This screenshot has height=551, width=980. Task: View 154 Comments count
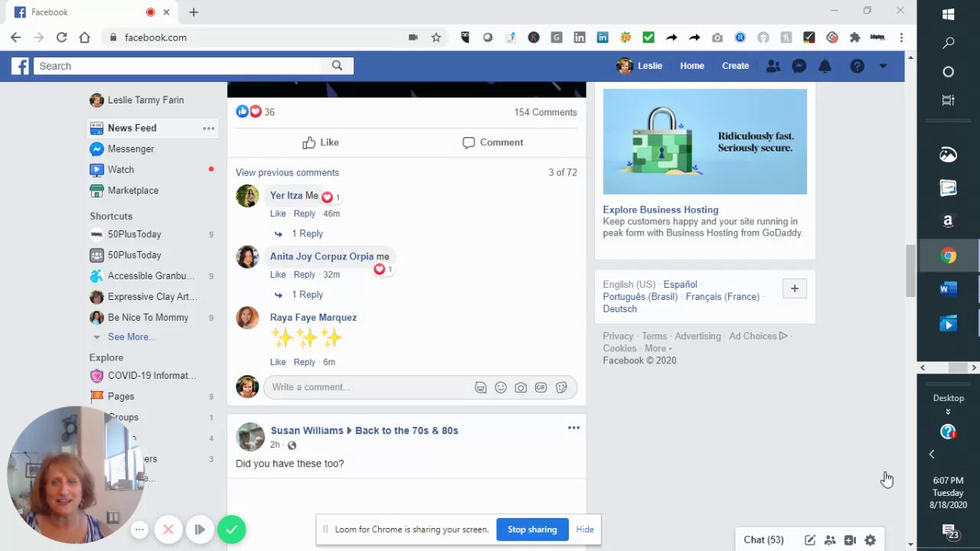click(x=545, y=112)
